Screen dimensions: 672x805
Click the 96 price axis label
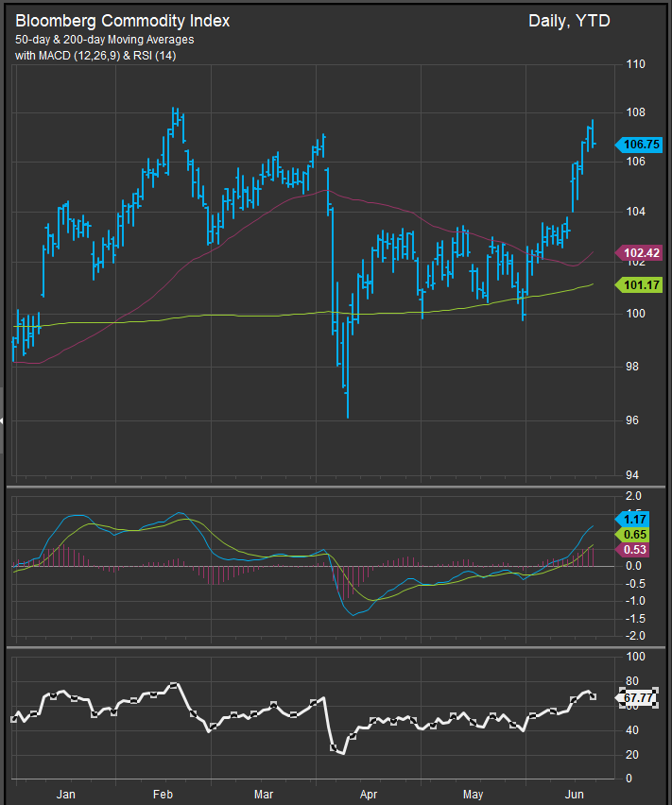[632, 420]
